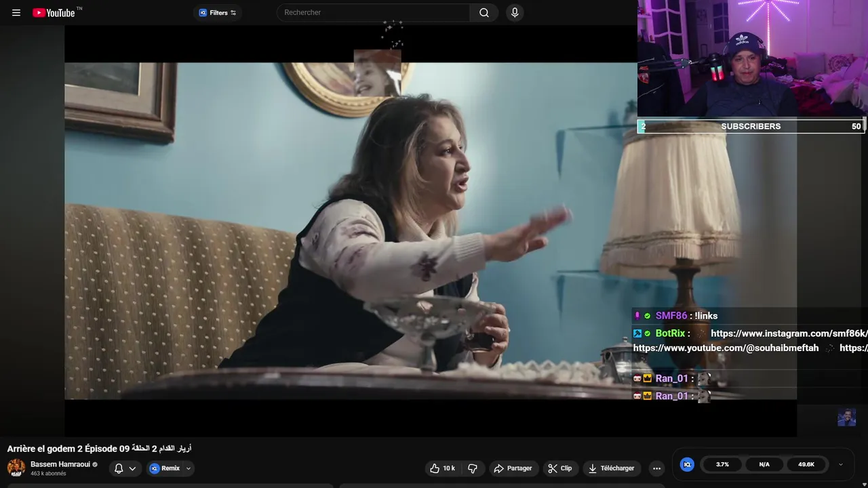
Task: Click the Partager share button
Action: 513,468
